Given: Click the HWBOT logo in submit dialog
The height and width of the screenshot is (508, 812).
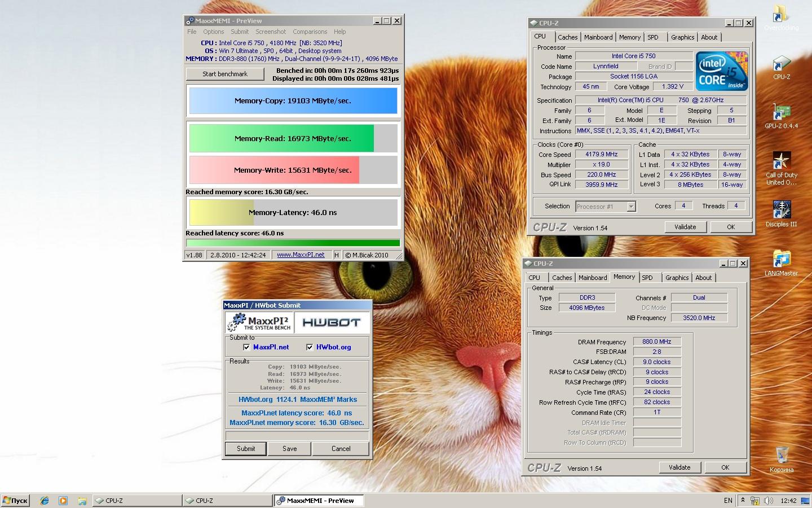Looking at the screenshot, I should [x=332, y=322].
